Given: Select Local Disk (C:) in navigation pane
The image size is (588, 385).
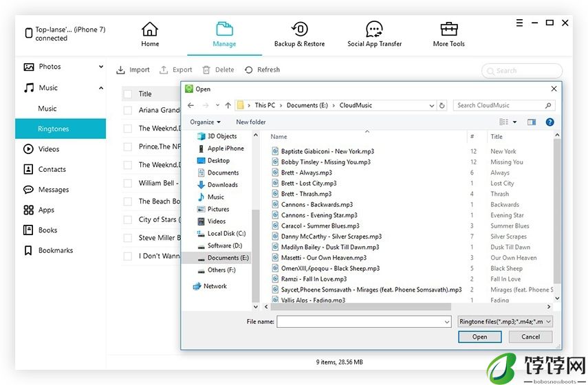Looking at the screenshot, I should (221, 233).
